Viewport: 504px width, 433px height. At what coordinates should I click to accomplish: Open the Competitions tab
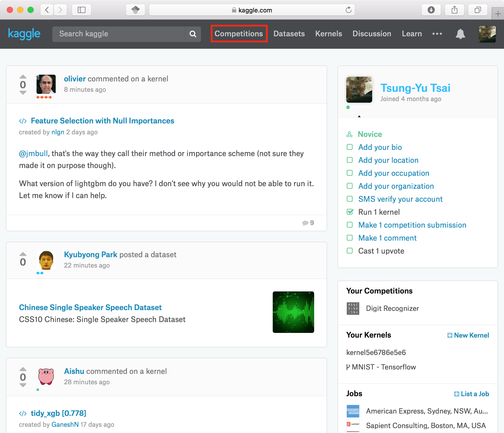239,34
